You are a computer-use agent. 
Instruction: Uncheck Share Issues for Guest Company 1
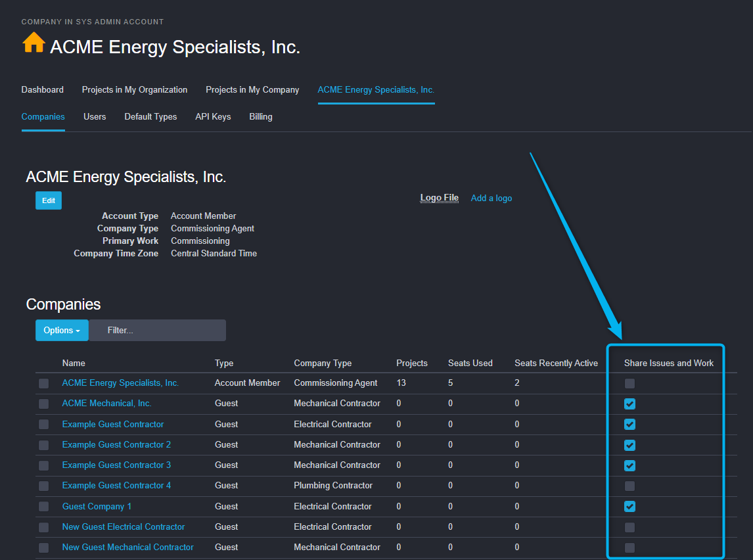coord(629,506)
